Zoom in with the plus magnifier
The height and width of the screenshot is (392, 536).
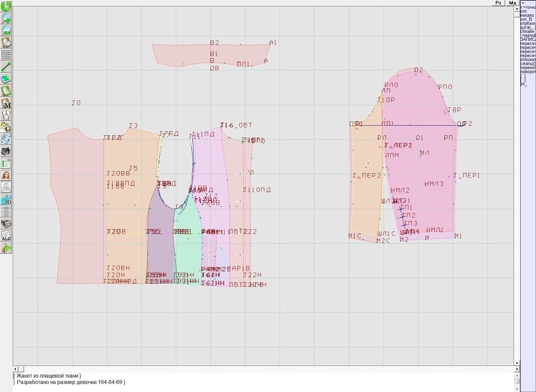[6, 18]
